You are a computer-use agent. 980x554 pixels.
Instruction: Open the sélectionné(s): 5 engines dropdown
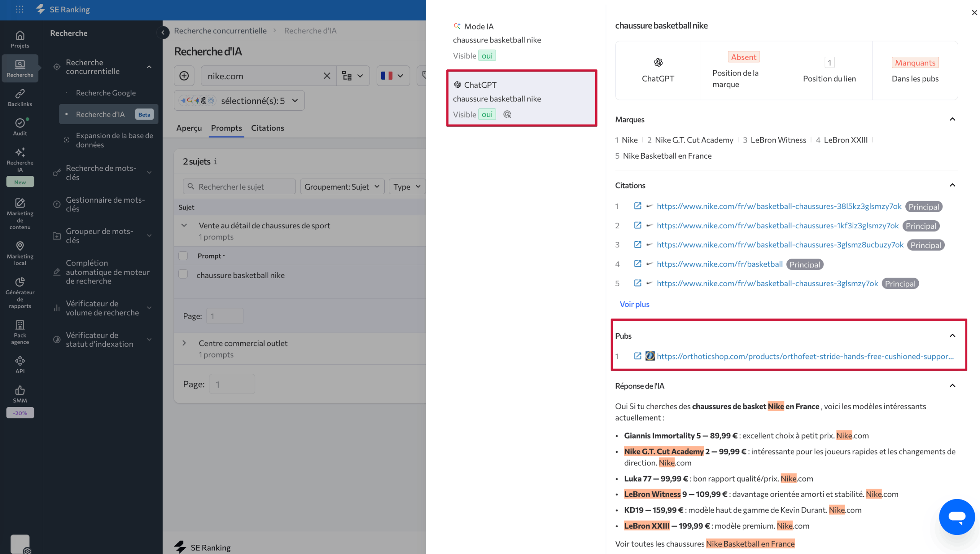[x=239, y=100]
